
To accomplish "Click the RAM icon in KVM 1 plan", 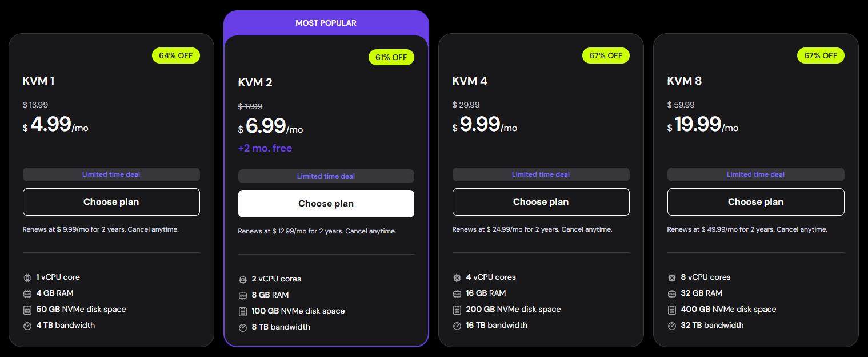I will 27,293.
